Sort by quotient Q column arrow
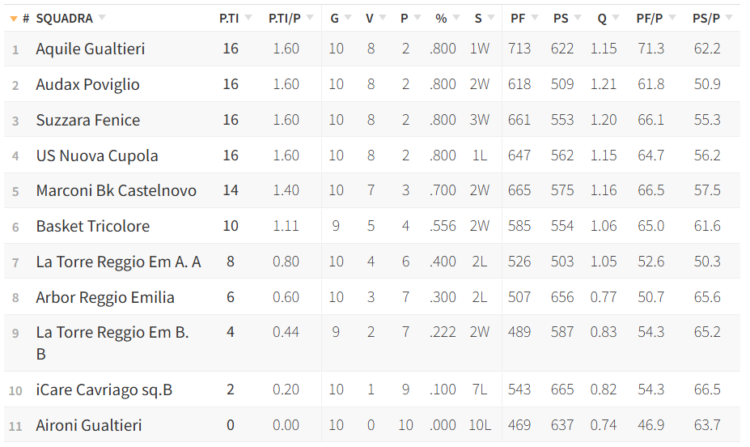The height and width of the screenshot is (447, 750). point(615,18)
